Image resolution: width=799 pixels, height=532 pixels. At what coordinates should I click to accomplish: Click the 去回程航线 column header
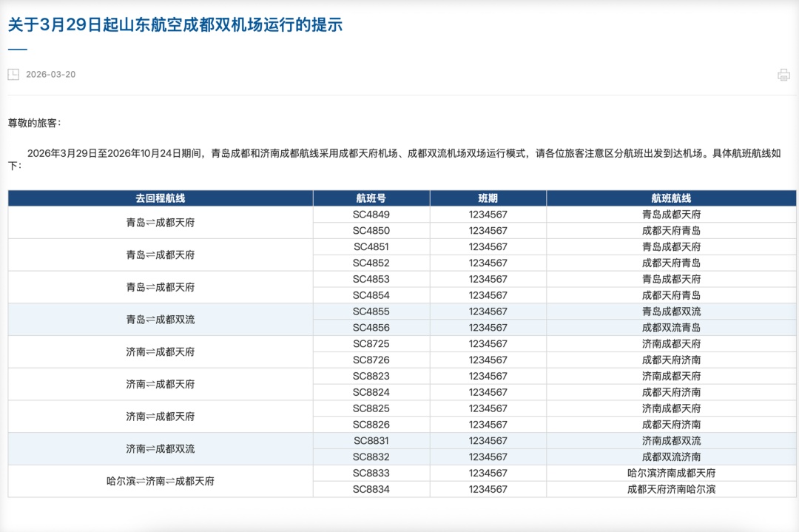click(x=159, y=198)
